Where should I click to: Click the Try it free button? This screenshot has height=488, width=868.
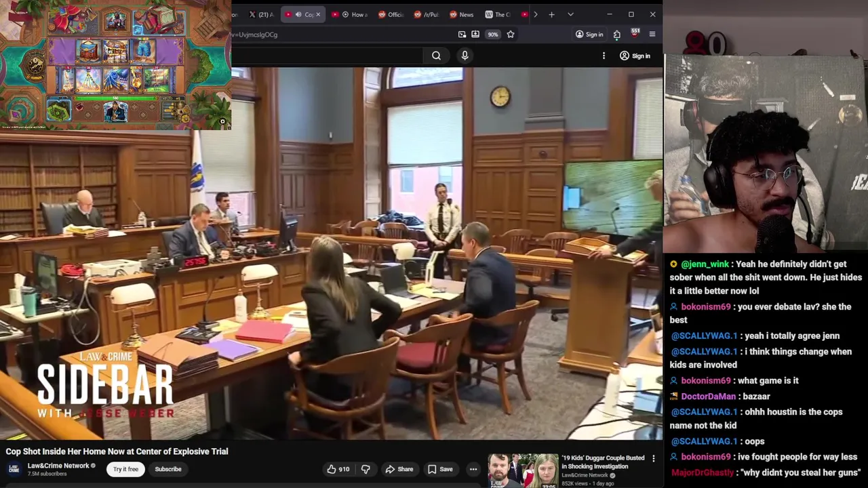(125, 469)
